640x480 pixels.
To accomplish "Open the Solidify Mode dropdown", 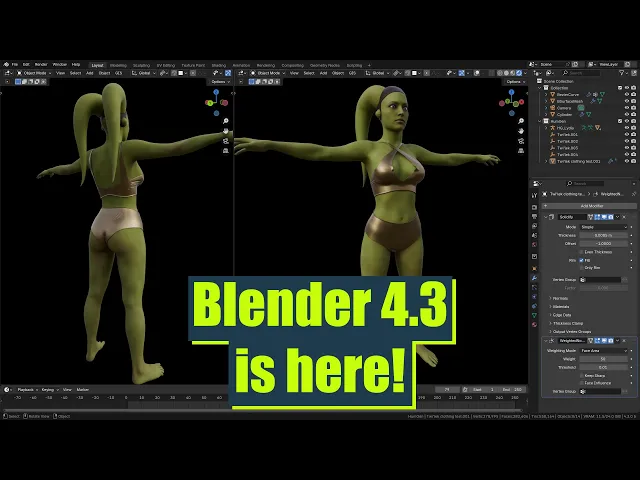I will (x=604, y=227).
